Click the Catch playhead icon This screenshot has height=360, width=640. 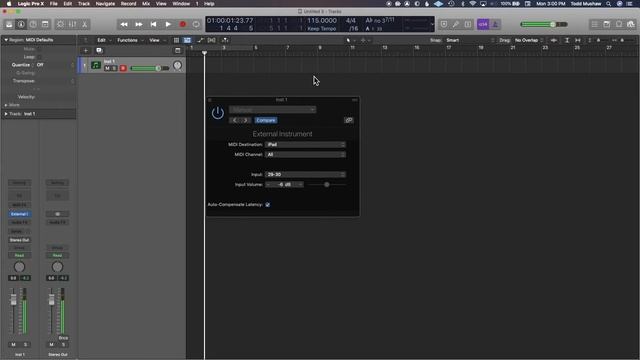[225, 40]
